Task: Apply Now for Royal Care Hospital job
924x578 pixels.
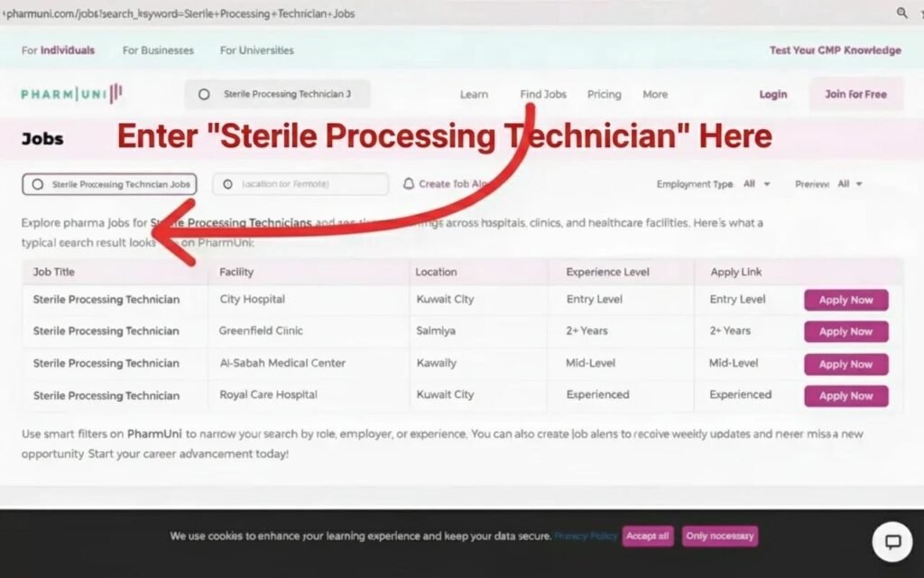Action: tap(845, 396)
